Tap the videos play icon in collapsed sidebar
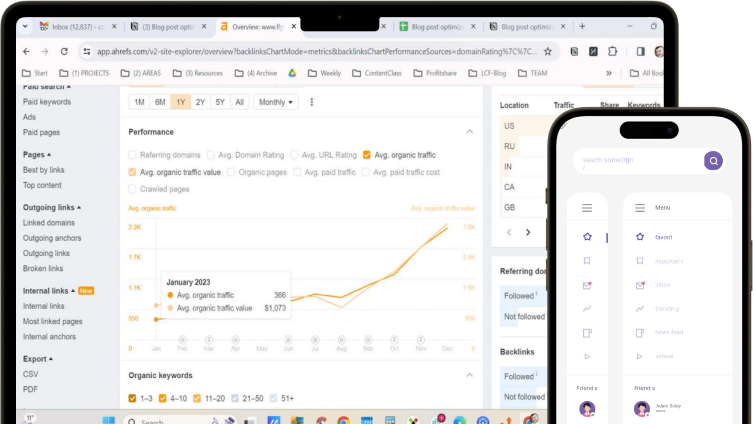 [586, 357]
